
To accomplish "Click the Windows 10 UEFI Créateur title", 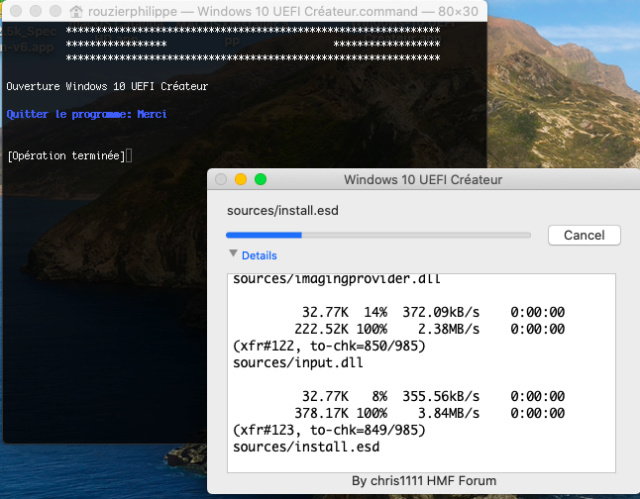I will pos(423,180).
